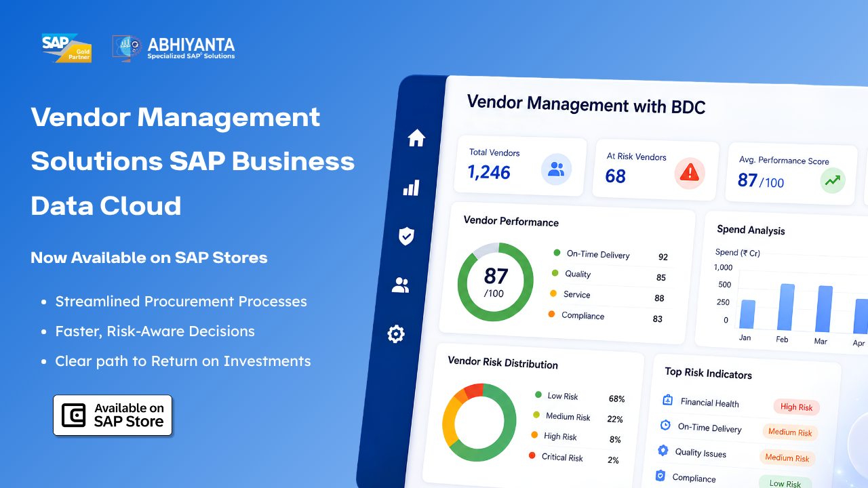
Task: Click the Low Risk tag for Compliance
Action: (x=785, y=483)
